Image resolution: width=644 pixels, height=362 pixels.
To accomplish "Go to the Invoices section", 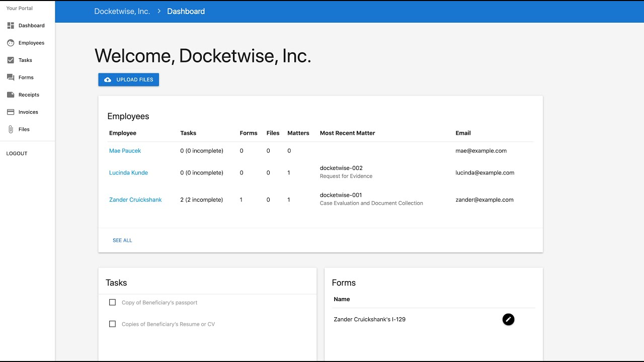I will pos(28,112).
